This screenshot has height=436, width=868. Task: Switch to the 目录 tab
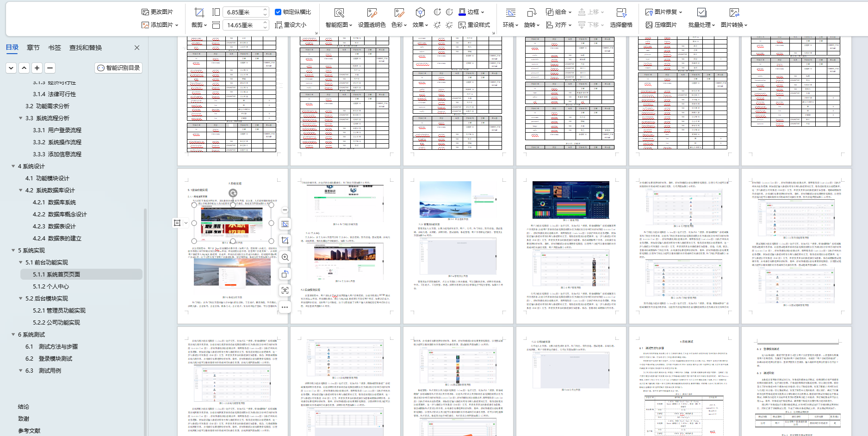tap(12, 48)
